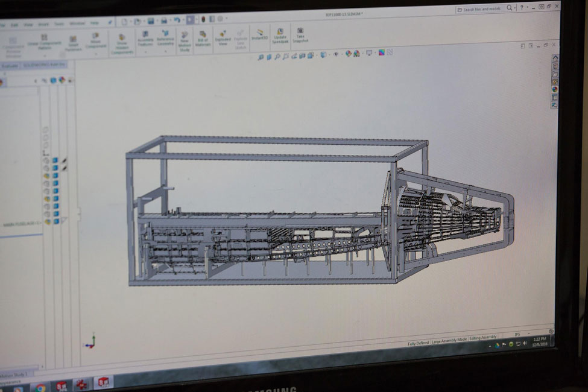Open the Edit Appearance color wheel
This screenshot has width=588, height=392.
pyautogui.click(x=349, y=54)
